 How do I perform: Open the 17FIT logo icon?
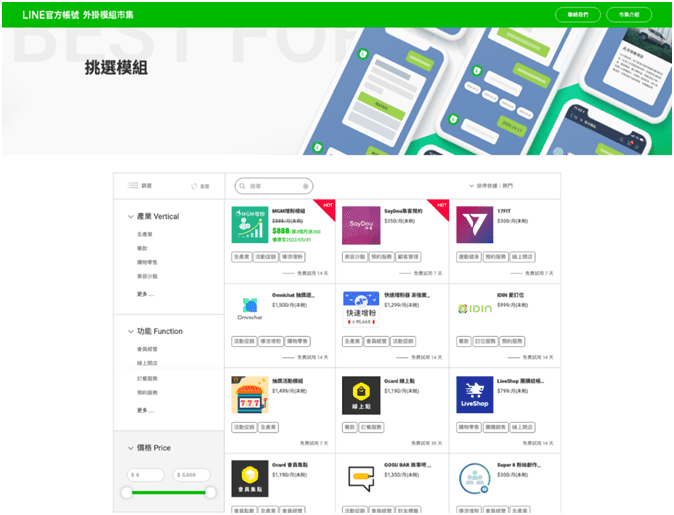[x=475, y=225]
